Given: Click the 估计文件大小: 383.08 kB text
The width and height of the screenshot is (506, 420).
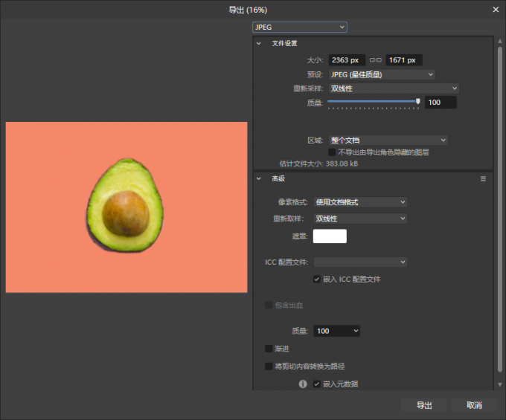Looking at the screenshot, I should (x=318, y=164).
